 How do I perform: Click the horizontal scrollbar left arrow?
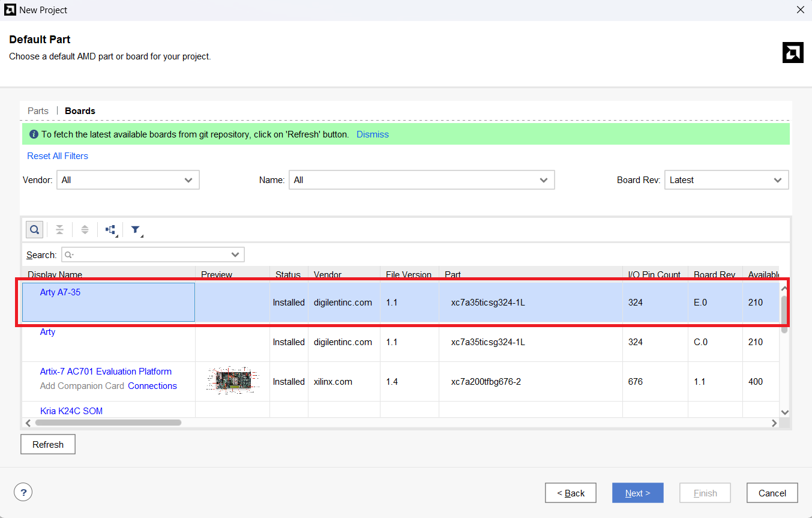(28, 423)
